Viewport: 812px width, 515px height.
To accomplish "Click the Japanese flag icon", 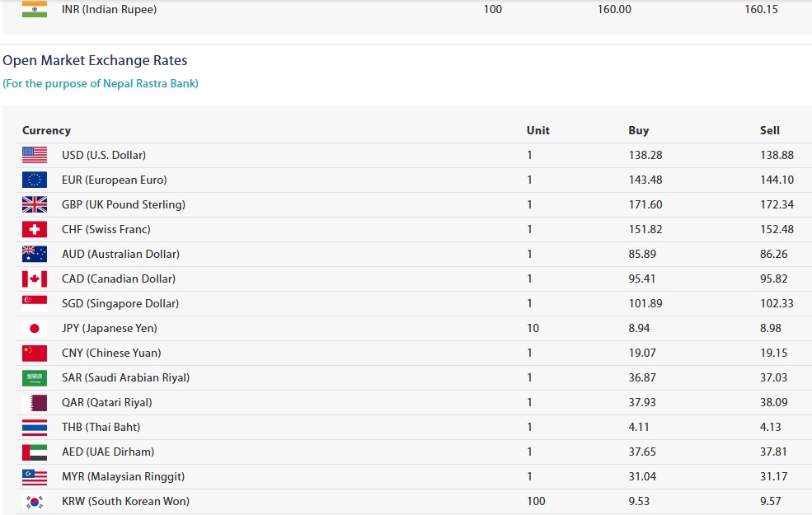I will [x=35, y=328].
